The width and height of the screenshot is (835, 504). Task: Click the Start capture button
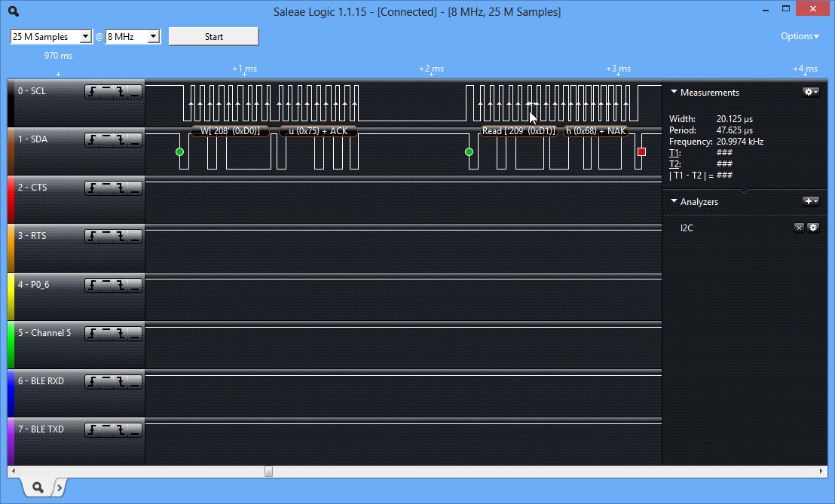213,36
